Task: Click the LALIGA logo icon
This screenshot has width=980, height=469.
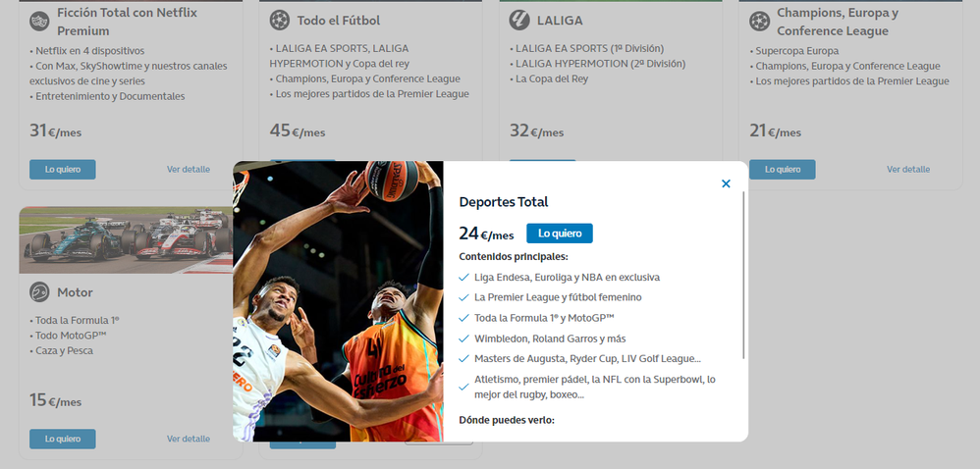Action: point(519,20)
